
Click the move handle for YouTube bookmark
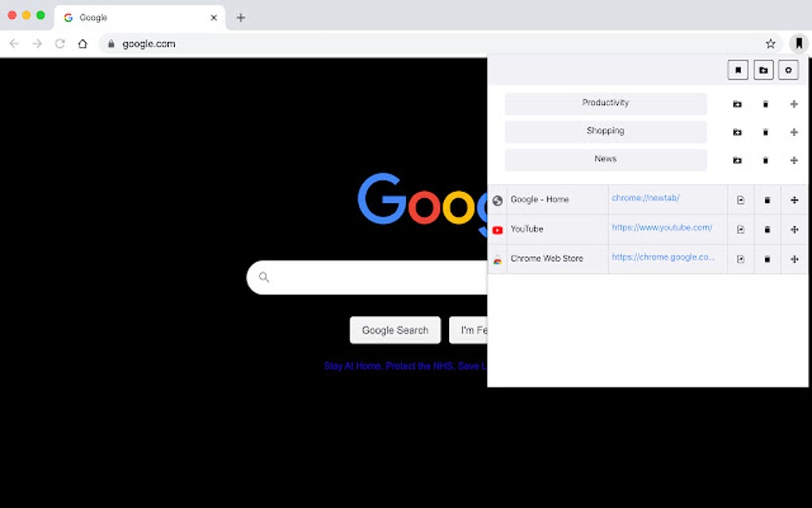(x=794, y=229)
